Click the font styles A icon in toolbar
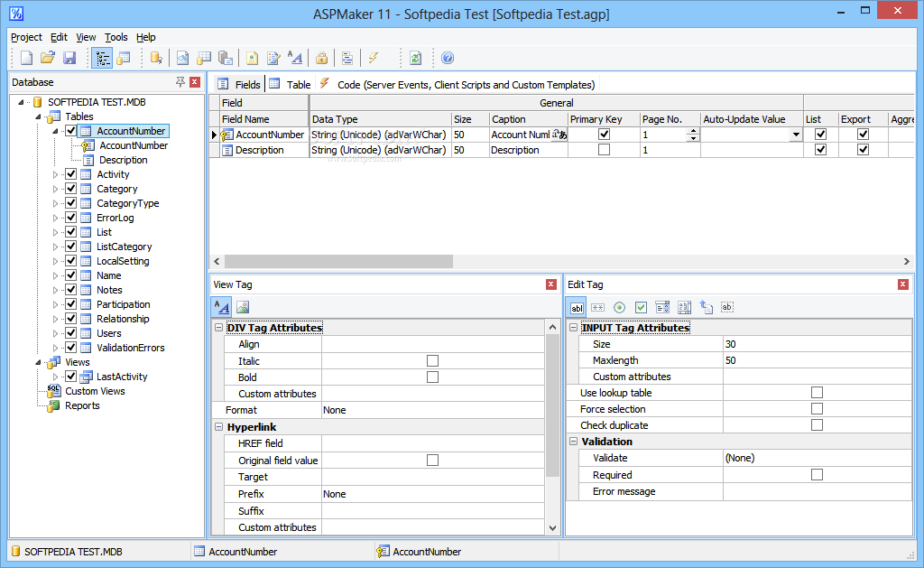Viewport: 924px width, 568px height. pyautogui.click(x=295, y=58)
